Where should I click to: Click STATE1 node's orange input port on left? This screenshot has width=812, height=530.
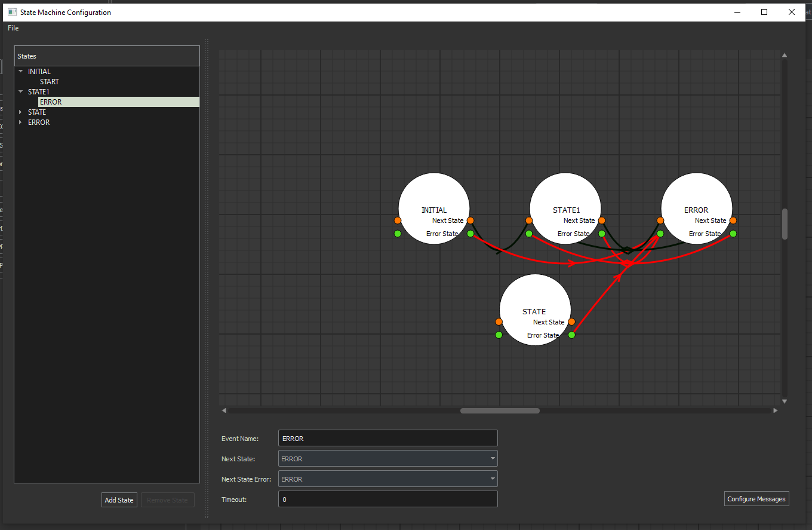pos(529,220)
